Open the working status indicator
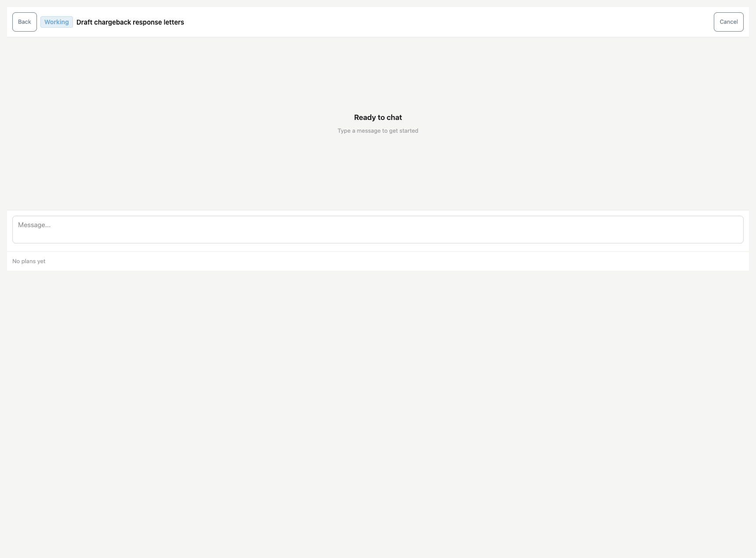 click(x=56, y=22)
